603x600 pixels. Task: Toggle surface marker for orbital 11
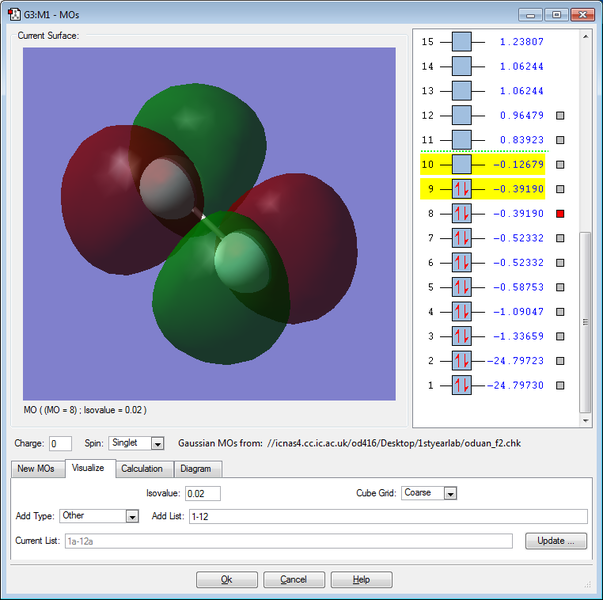[x=561, y=140]
